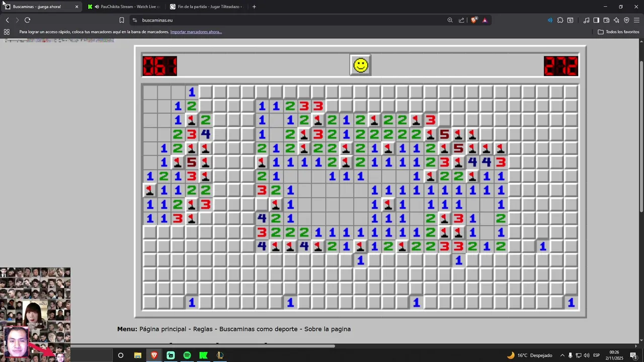Open the notification center icon
The height and width of the screenshot is (362, 644).
634,355
